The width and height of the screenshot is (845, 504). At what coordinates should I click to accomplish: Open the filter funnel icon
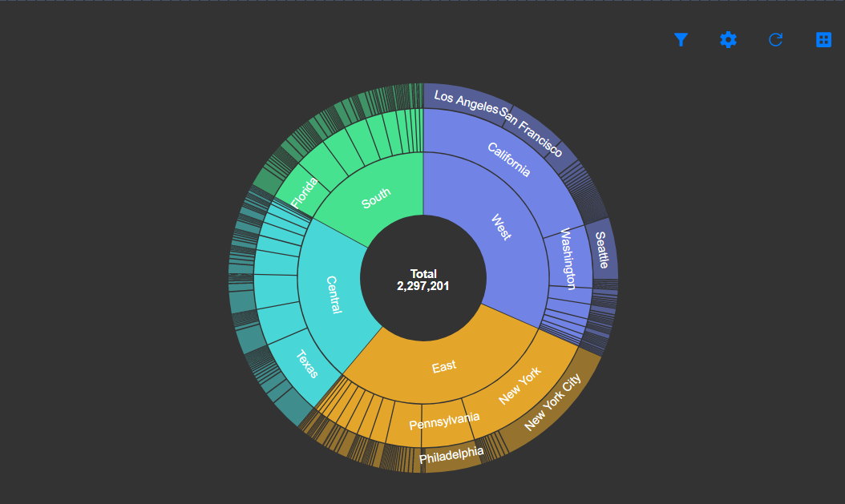coord(681,39)
